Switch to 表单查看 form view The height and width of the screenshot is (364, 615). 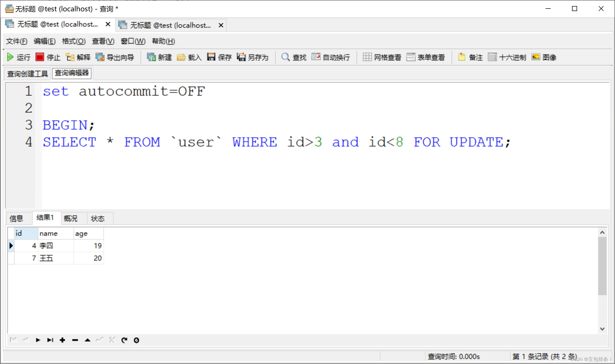click(426, 57)
